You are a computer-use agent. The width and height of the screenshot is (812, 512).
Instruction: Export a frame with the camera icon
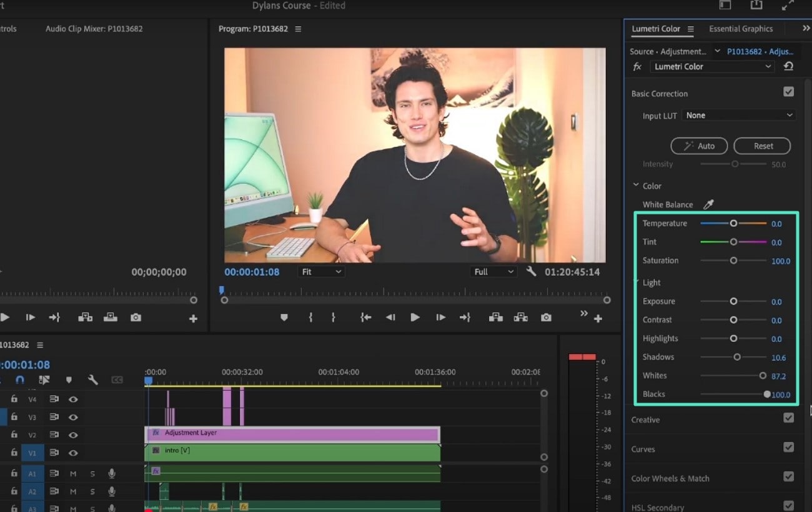pyautogui.click(x=546, y=317)
